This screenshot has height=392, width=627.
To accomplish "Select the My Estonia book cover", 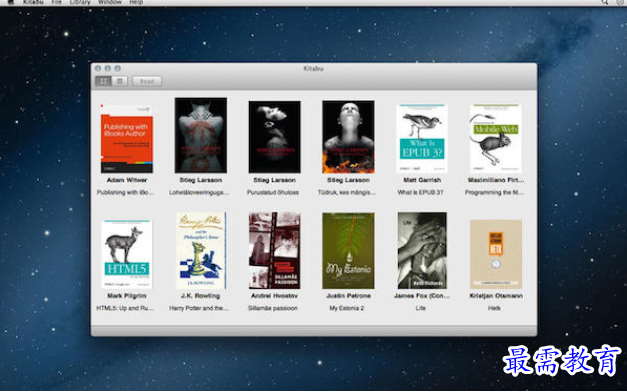I will [x=348, y=250].
